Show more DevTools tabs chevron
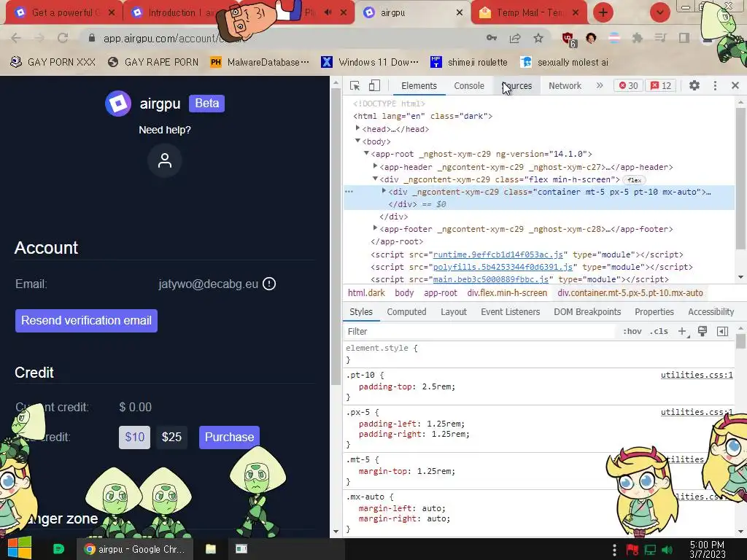 (600, 86)
